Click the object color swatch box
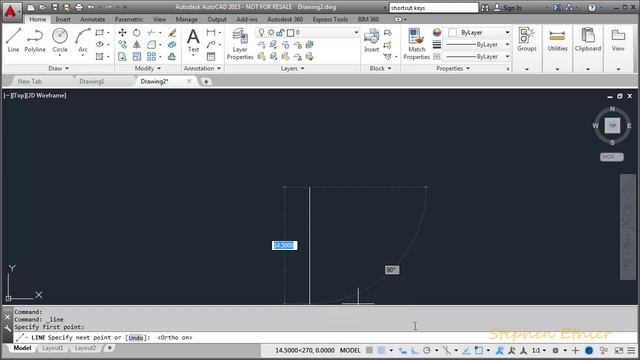Image resolution: width=640 pixels, height=360 pixels. [x=452, y=32]
